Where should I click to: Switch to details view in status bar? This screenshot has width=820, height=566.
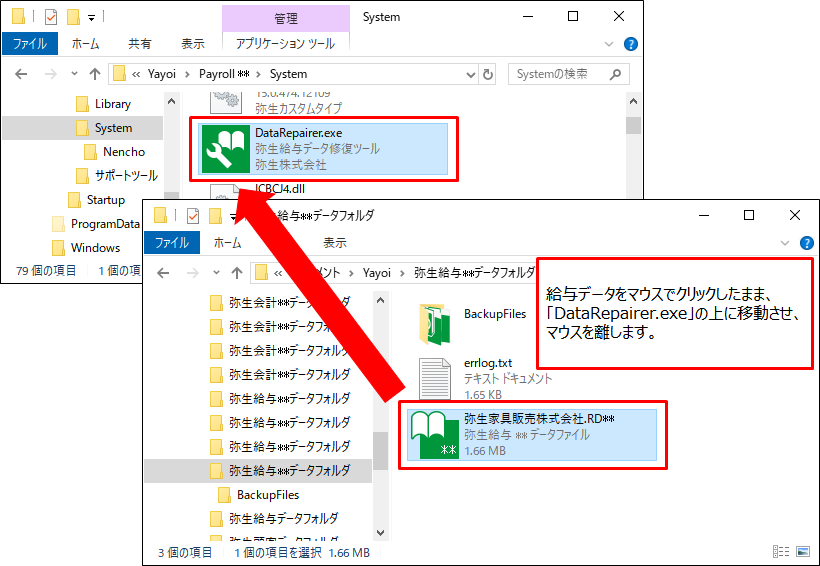click(781, 551)
